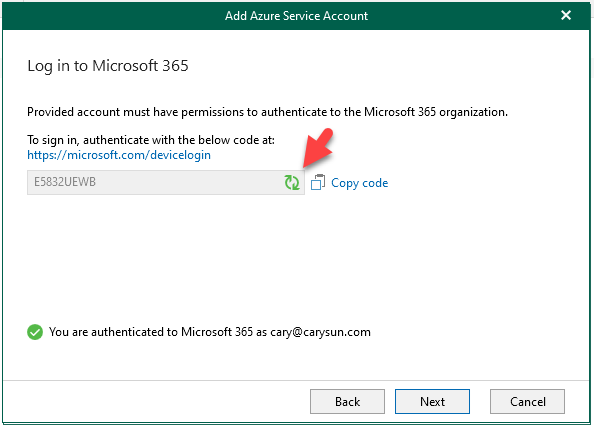The height and width of the screenshot is (428, 594).
Task: Click the green authenticated checkmark icon
Action: pyautogui.click(x=35, y=332)
